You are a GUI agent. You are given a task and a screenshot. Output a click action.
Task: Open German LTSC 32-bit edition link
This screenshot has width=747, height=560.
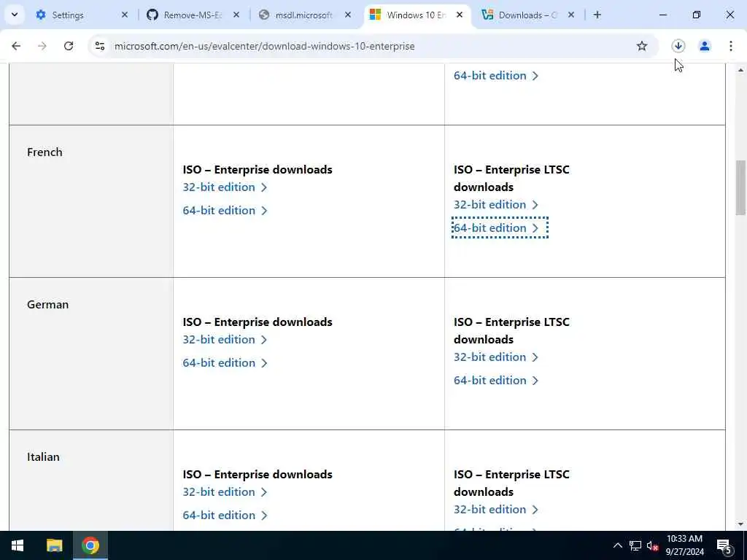[496, 357]
